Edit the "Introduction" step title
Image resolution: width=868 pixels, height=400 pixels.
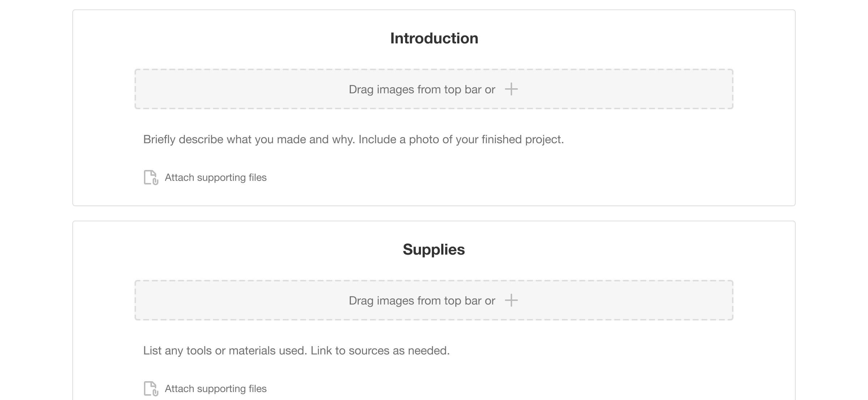coord(434,38)
